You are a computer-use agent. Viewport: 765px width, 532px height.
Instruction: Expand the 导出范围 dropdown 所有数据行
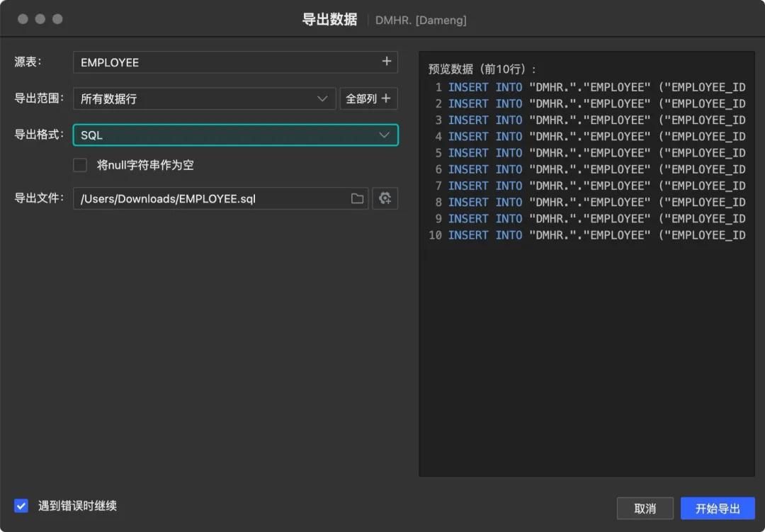(205, 98)
